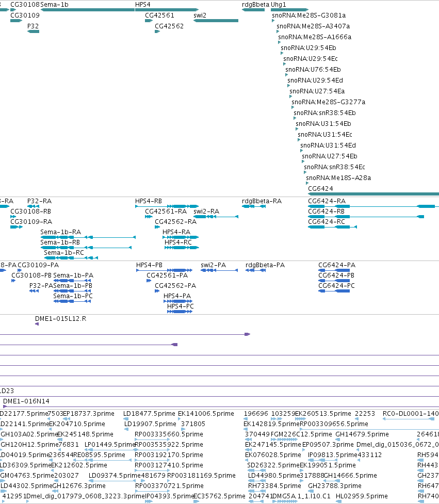
Task: Select snoRNA:Me28S-A1666a label
Action: [x=315, y=37]
